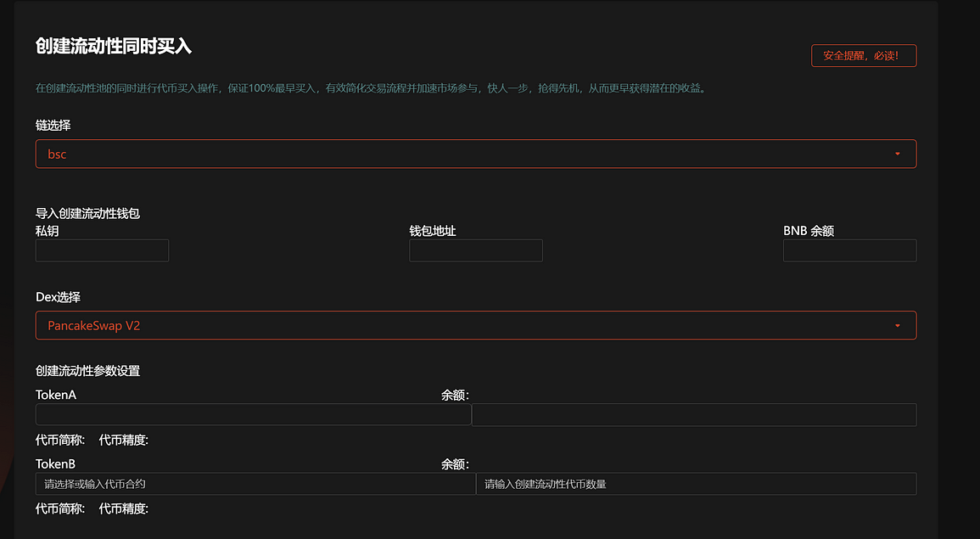Click the 创建流动性同时买入 page heading
The width and height of the screenshot is (980, 539).
tap(113, 46)
